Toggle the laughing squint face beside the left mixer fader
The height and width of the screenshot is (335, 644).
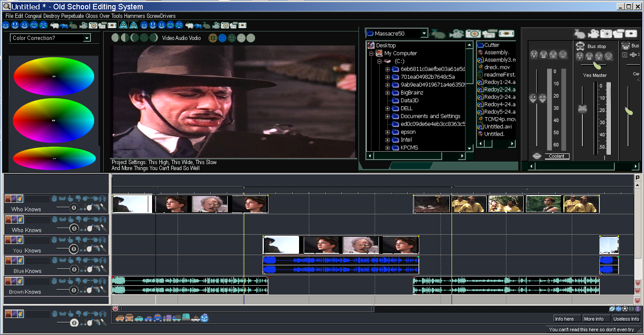point(542,98)
